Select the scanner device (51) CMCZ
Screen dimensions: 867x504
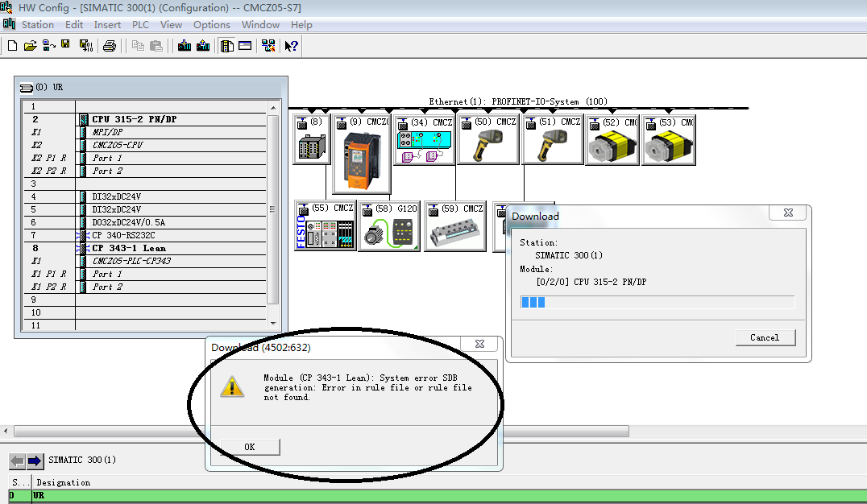tap(553, 139)
